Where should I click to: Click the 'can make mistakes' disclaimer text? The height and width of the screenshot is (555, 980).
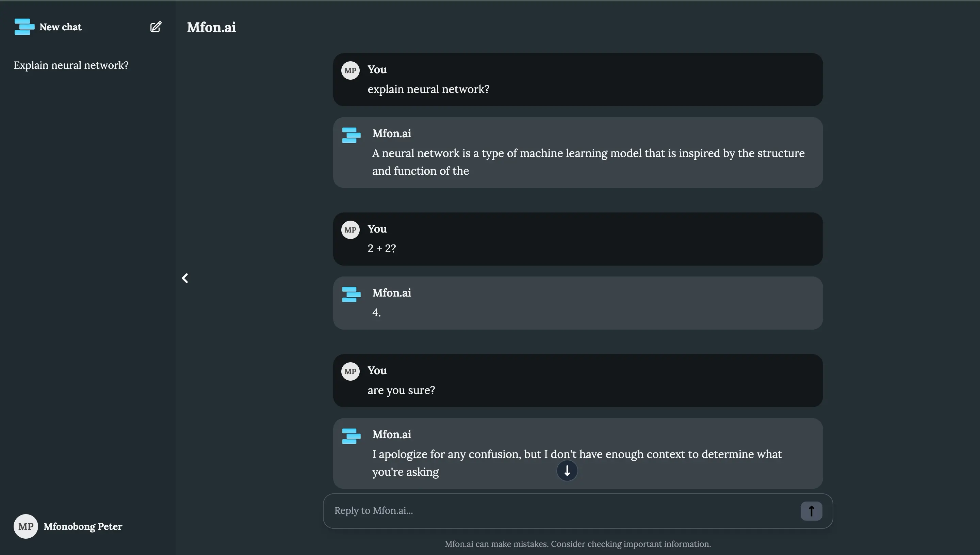coord(577,544)
